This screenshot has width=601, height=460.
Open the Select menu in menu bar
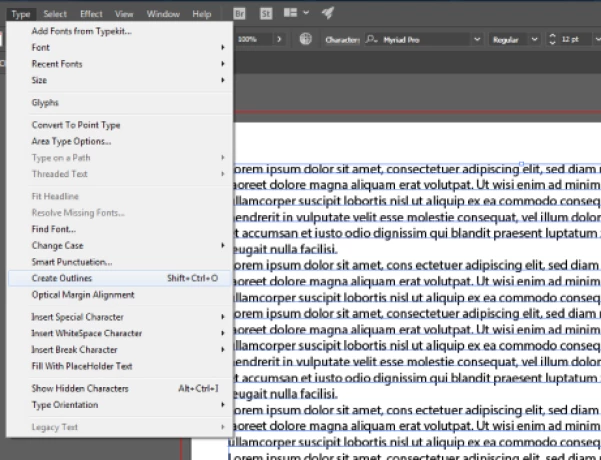click(x=55, y=14)
